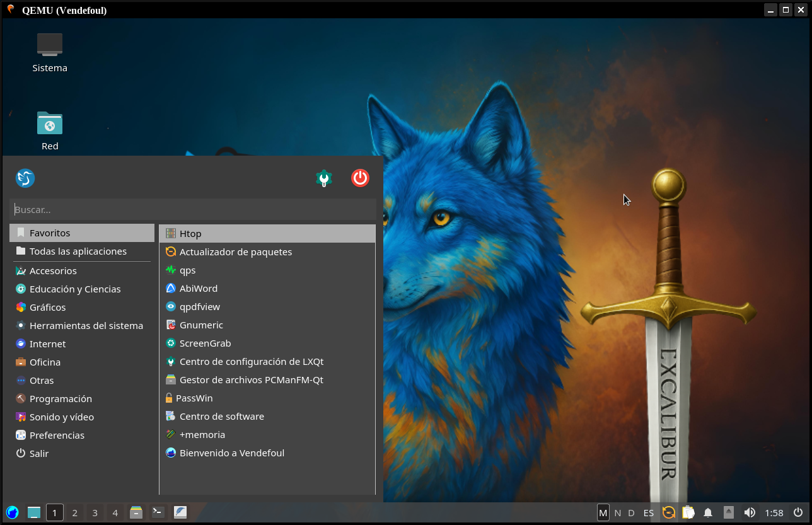Choose the Salir menu entry
Image resolution: width=812 pixels, height=525 pixels.
point(39,454)
